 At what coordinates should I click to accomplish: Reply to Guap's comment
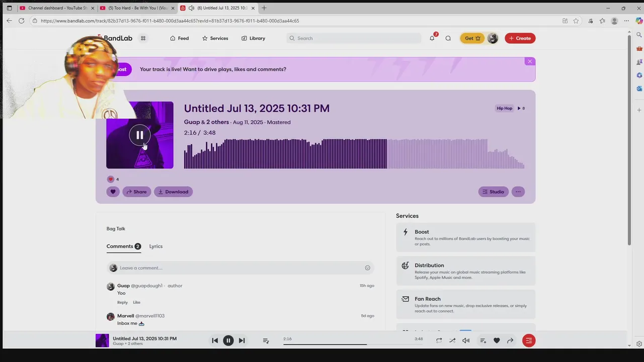(x=122, y=302)
